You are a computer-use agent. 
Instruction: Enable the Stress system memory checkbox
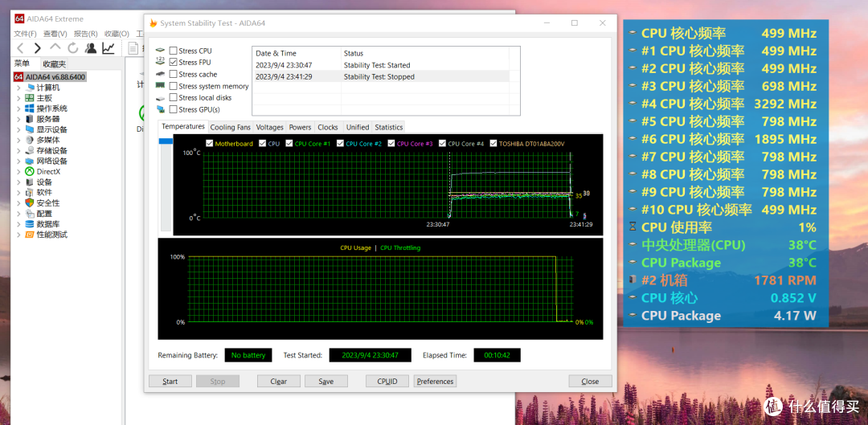coord(174,86)
